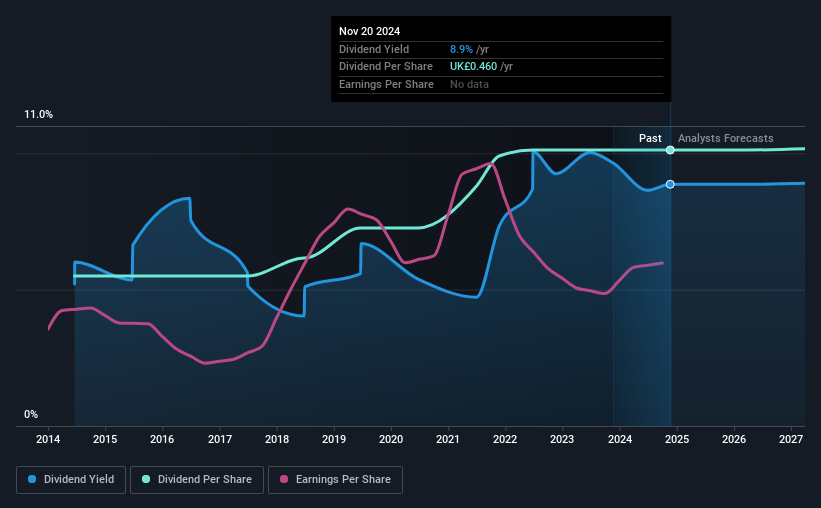Click the 8.9% dividend yield value

pos(461,49)
